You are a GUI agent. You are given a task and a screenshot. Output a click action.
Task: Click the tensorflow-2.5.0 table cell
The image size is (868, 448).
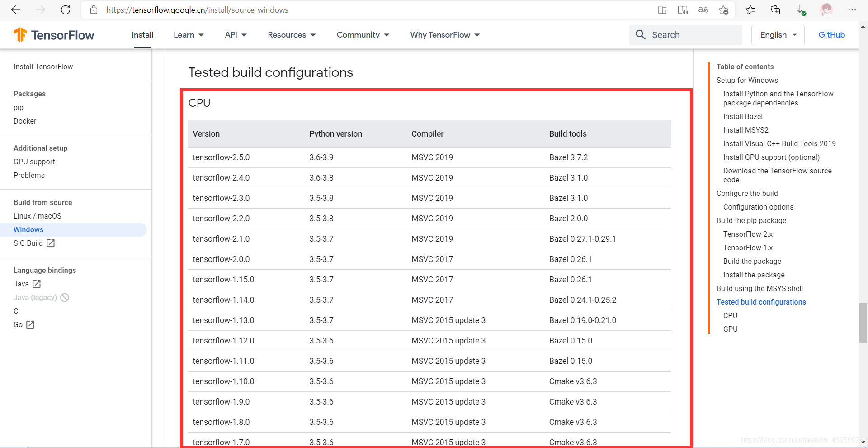click(x=221, y=157)
